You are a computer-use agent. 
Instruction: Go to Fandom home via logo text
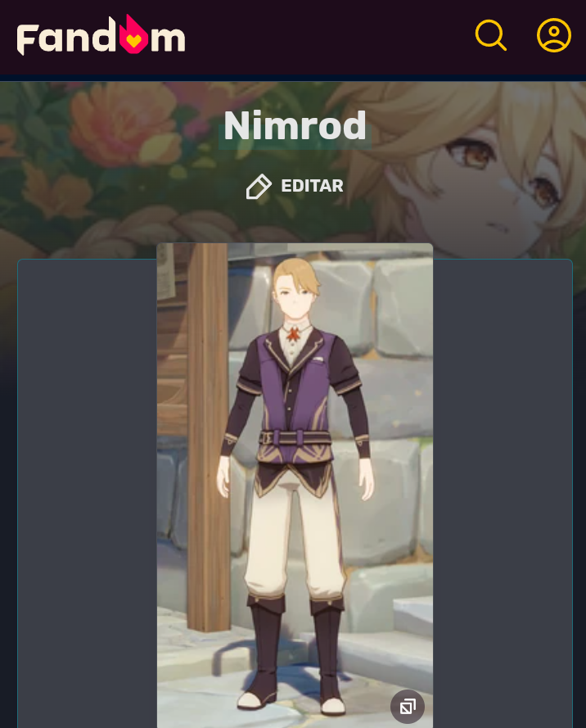tap(101, 35)
